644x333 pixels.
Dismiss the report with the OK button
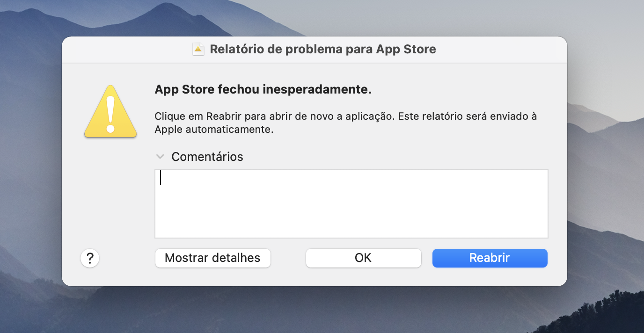pyautogui.click(x=364, y=258)
